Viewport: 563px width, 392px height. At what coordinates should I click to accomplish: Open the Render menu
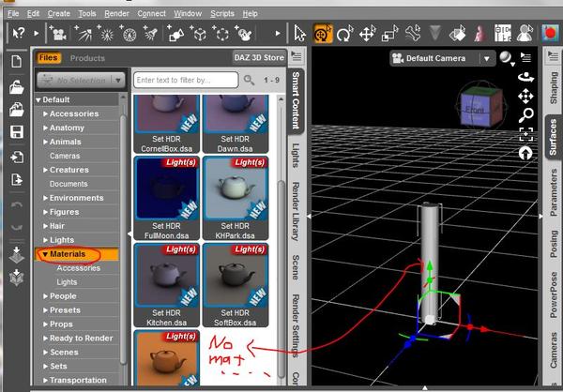tap(116, 14)
